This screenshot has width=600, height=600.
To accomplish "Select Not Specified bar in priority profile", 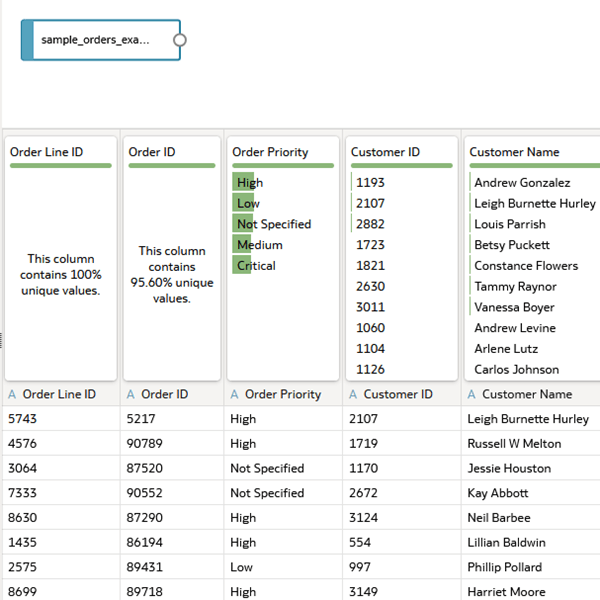I will coord(243,224).
